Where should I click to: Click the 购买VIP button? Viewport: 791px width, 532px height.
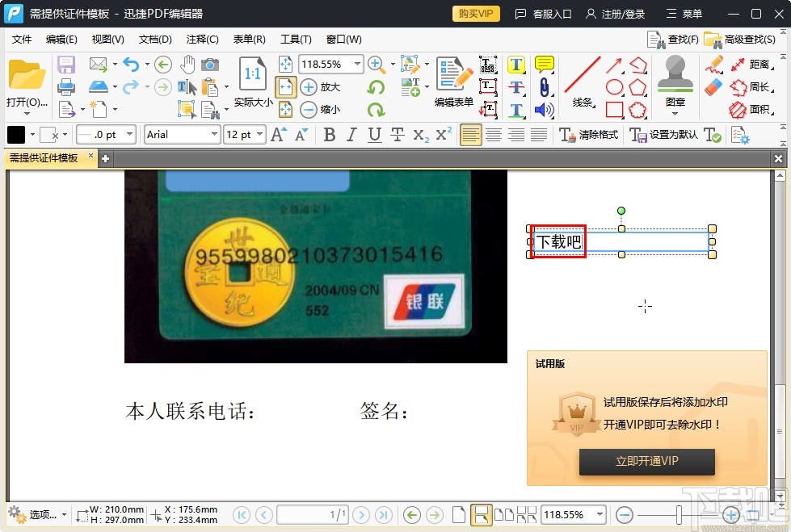pyautogui.click(x=476, y=13)
